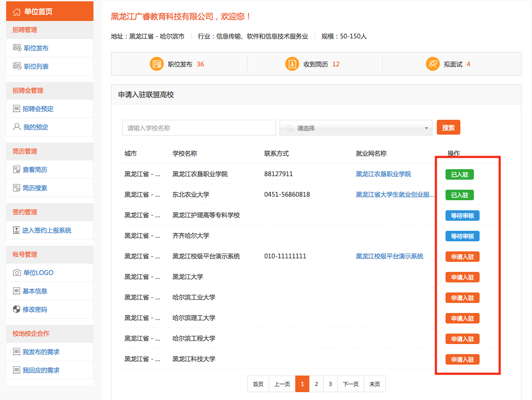The height and width of the screenshot is (400, 532).
Task: Open 招聘会预定 in the sidebar
Action: (x=38, y=109)
